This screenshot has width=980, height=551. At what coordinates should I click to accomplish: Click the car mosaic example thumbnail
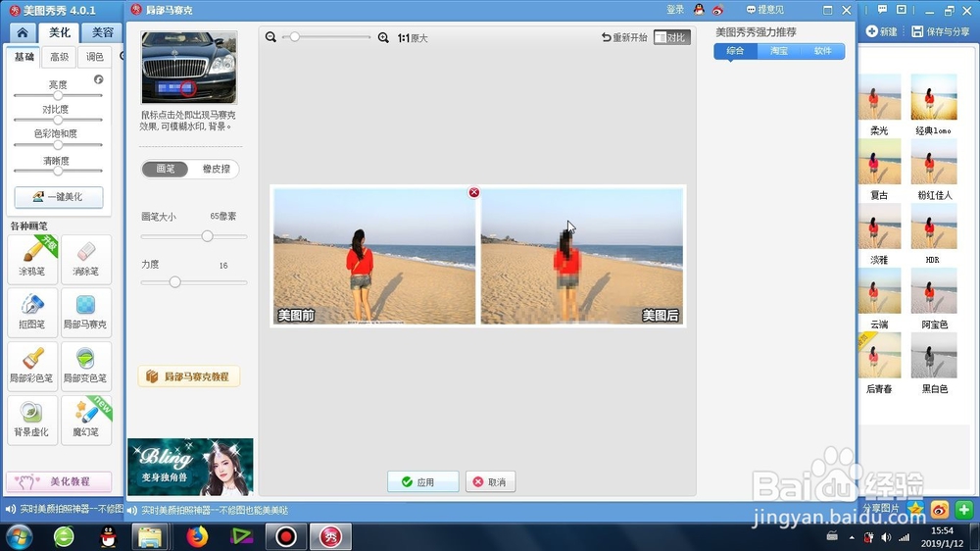[189, 68]
